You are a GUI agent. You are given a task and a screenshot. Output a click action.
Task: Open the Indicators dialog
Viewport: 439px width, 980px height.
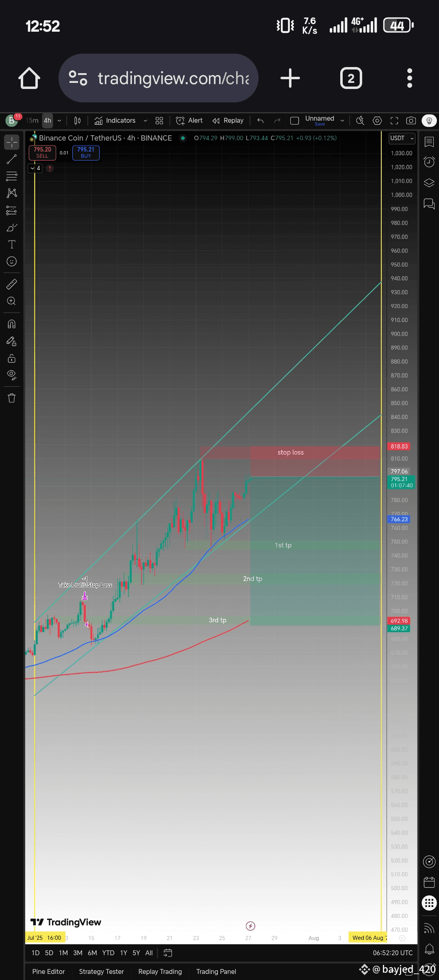(x=115, y=121)
